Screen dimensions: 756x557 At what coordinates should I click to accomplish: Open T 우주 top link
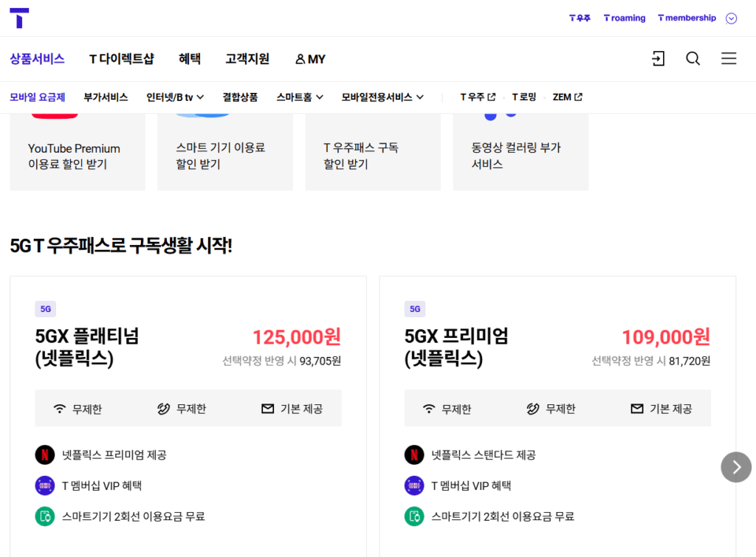click(x=580, y=18)
